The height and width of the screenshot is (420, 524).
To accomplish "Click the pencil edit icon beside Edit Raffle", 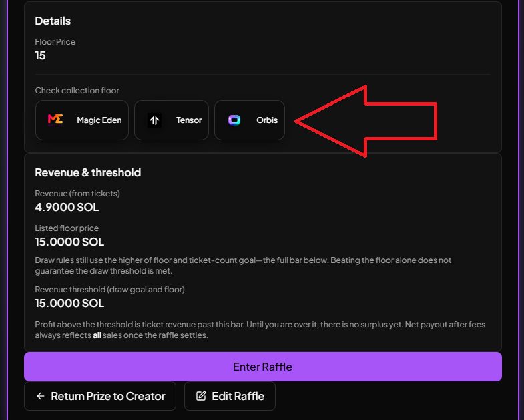I will tap(201, 396).
